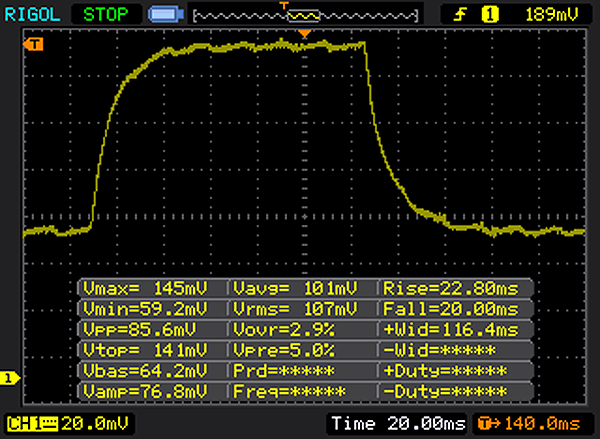The height and width of the screenshot is (439, 600).
Task: Select the -Wid measurement row
Action: pyautogui.click(x=455, y=350)
